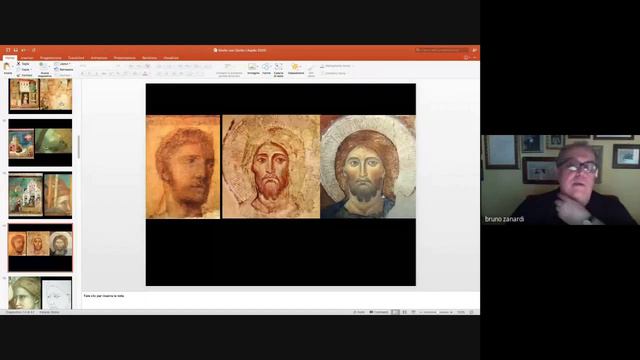Select the left profile portrait image
Screen dimensions: 640x360
183,167
